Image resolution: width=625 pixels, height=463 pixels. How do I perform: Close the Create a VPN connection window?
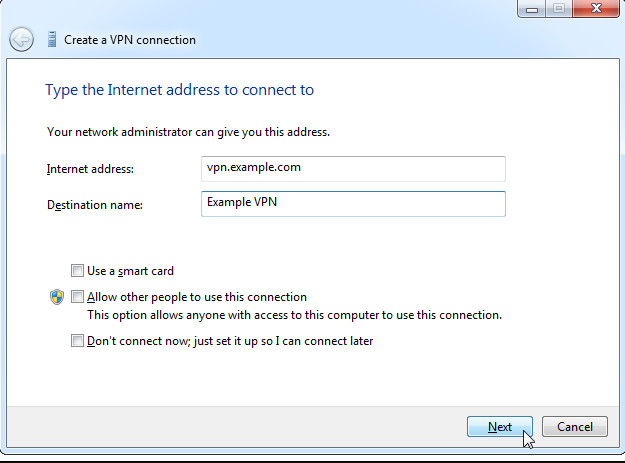click(x=595, y=8)
